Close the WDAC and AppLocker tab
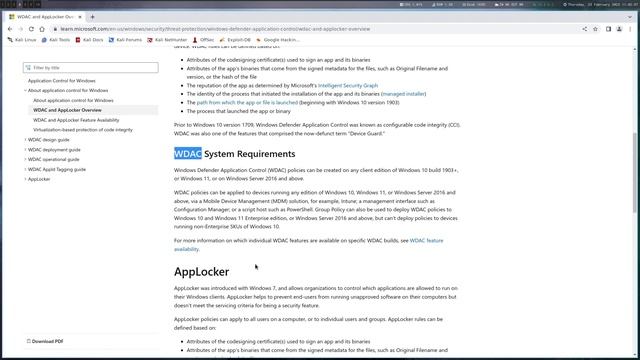This screenshot has width=640, height=360. click(80, 17)
